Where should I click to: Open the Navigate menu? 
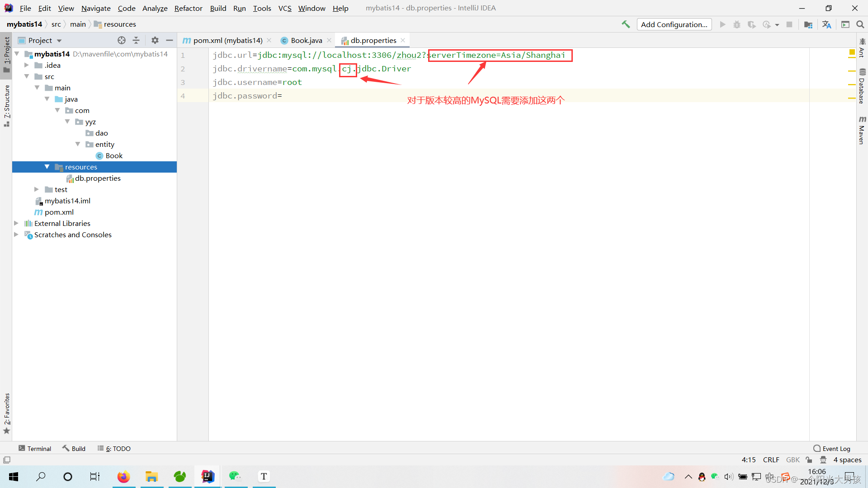(96, 8)
